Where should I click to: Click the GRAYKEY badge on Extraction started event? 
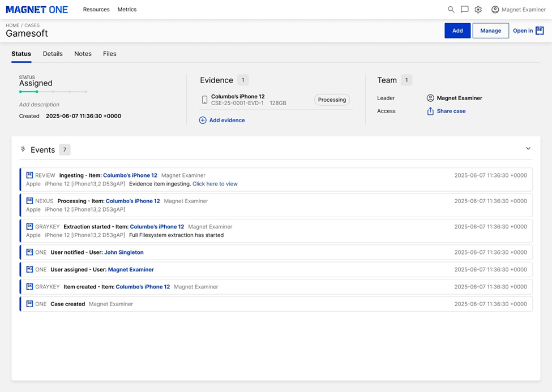pyautogui.click(x=29, y=226)
